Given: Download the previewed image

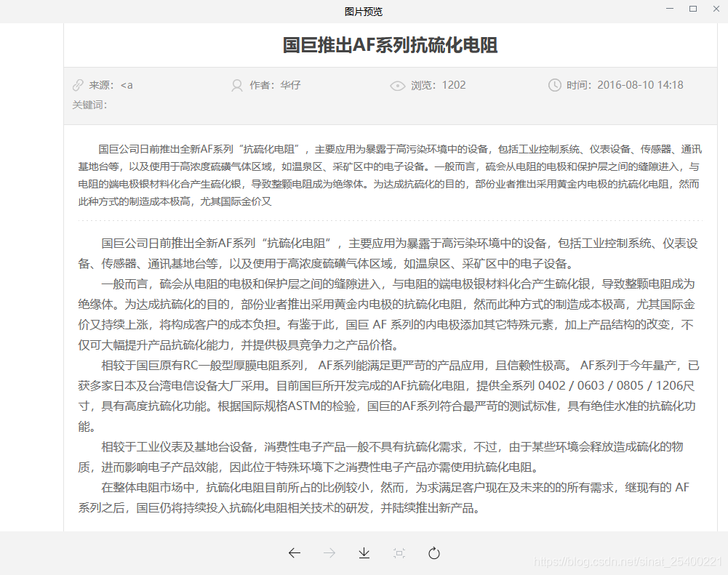Looking at the screenshot, I should 364,552.
